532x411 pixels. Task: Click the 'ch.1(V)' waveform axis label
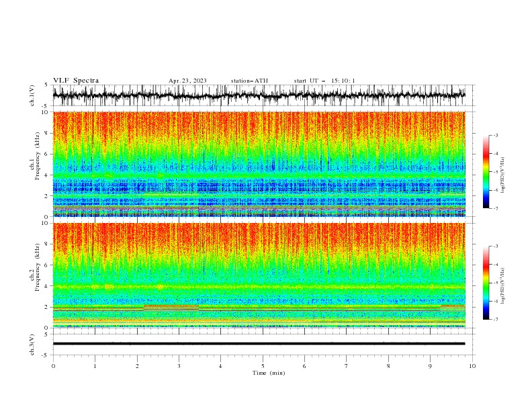(x=32, y=95)
